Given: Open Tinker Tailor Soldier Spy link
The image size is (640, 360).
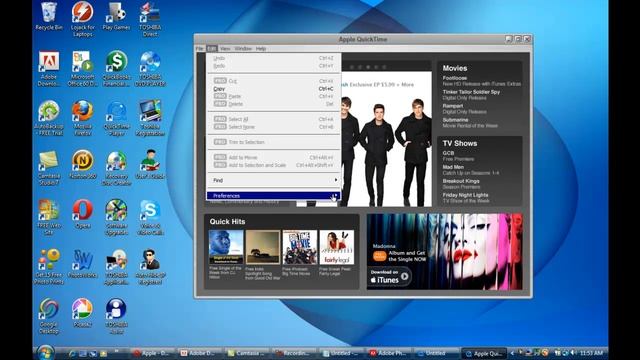Looking at the screenshot, I should coord(471,92).
